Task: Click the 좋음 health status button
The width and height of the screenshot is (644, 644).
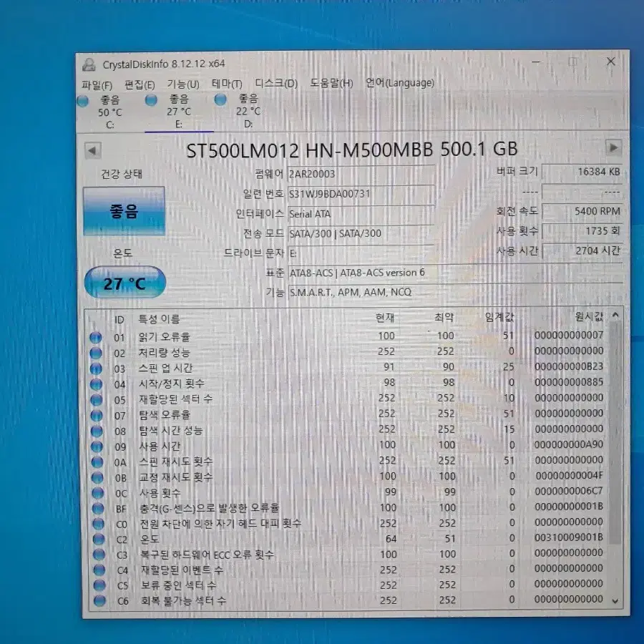Action: coord(124,211)
